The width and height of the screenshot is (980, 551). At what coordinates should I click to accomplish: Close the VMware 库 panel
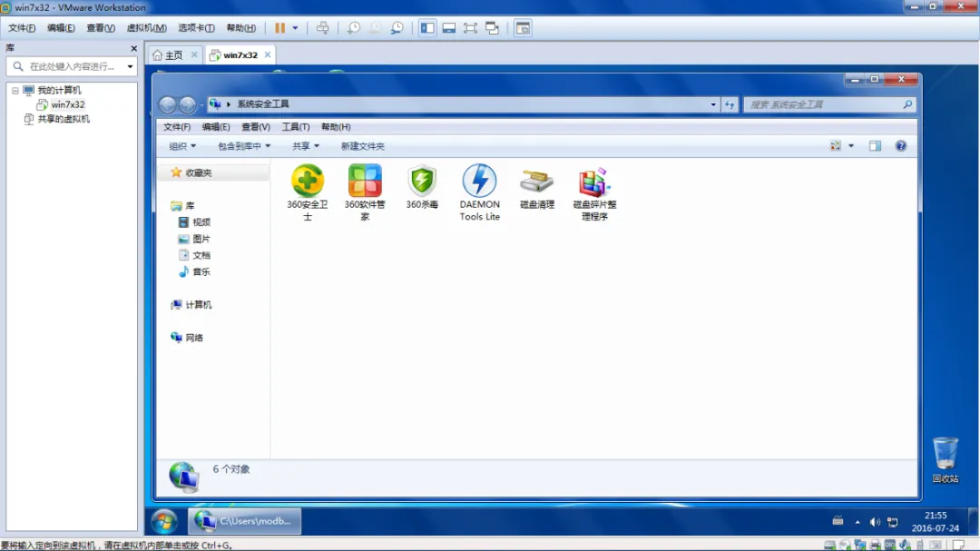(x=133, y=47)
